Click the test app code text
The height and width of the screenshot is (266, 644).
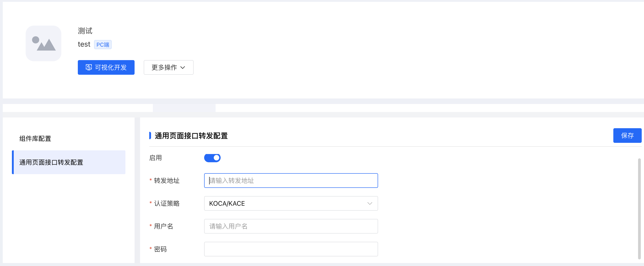pos(84,44)
